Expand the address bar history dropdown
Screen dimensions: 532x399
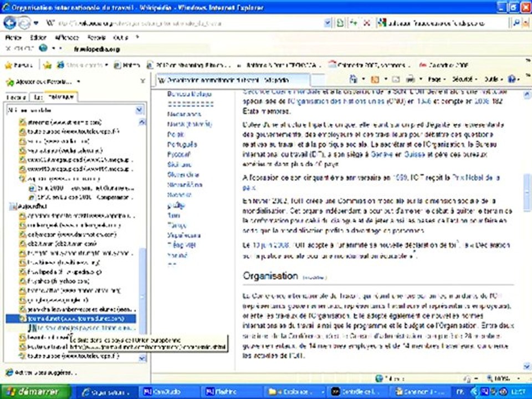tap(327, 23)
